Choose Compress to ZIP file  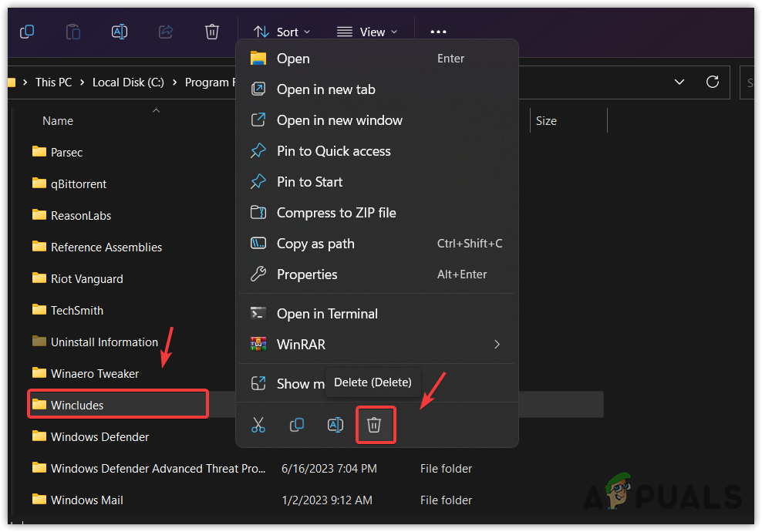coord(376,213)
